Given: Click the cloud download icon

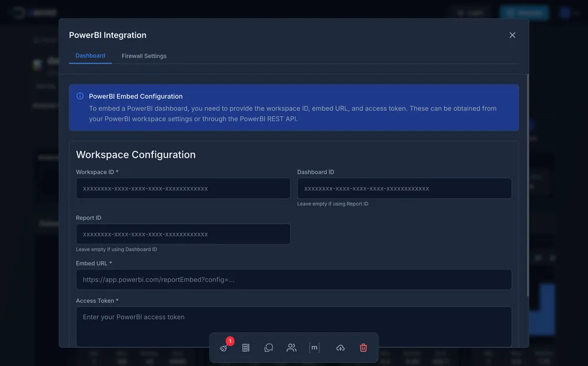Looking at the screenshot, I should pos(340,348).
